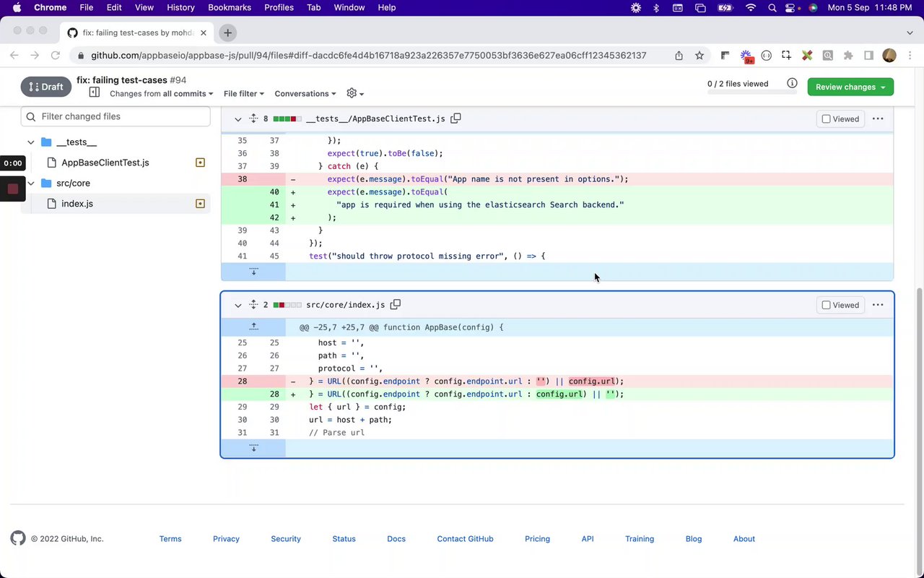The height and width of the screenshot is (578, 924).
Task: Click the GitHub logo in the footer
Action: pos(18,538)
